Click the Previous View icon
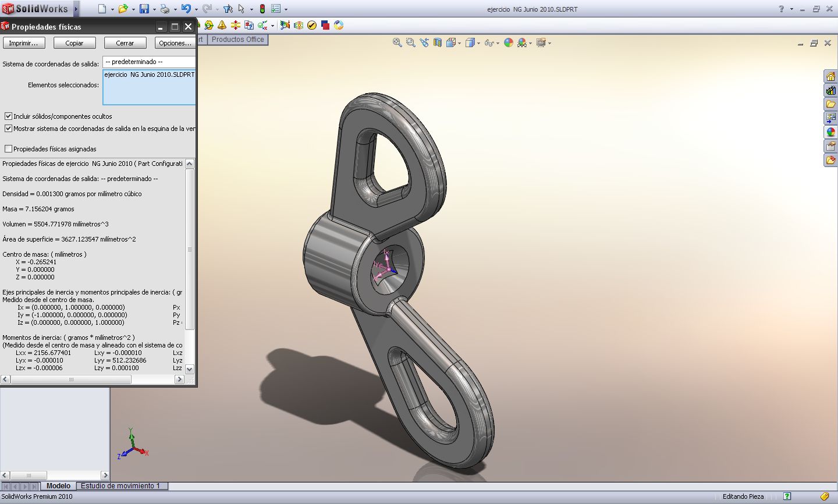This screenshot has width=838, height=504. (x=424, y=42)
